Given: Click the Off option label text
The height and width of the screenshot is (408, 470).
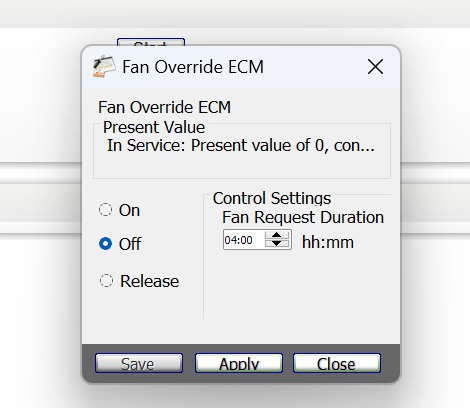Looking at the screenshot, I should [x=130, y=244].
